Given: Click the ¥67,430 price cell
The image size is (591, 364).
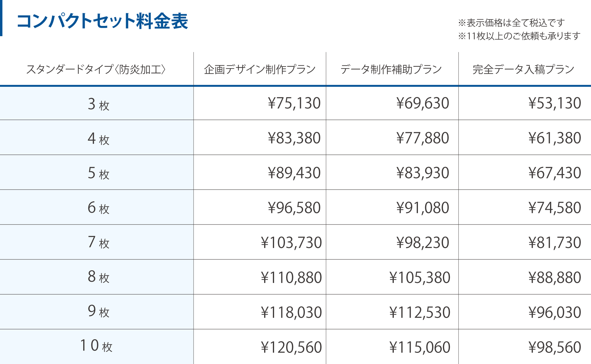Looking at the screenshot, I should [x=555, y=173].
